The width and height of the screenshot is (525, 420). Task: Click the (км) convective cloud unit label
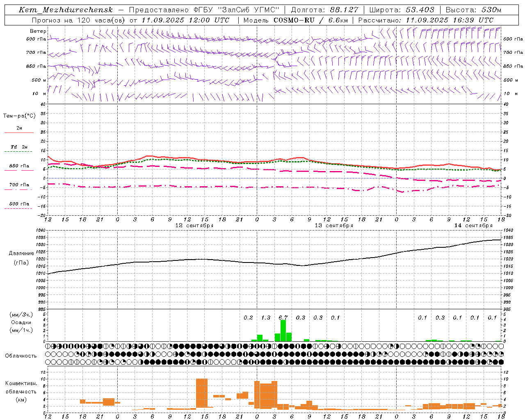(21, 399)
